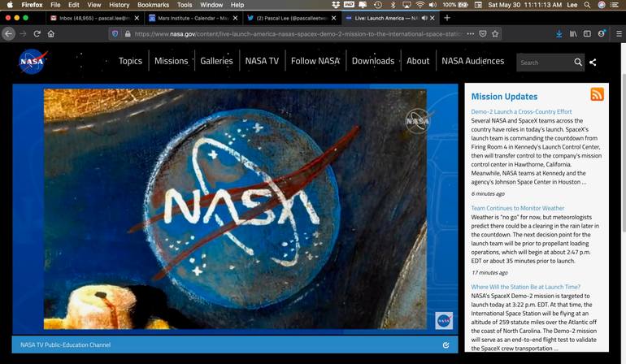
Task: Open the tracking protection shield icon
Action: (115, 34)
